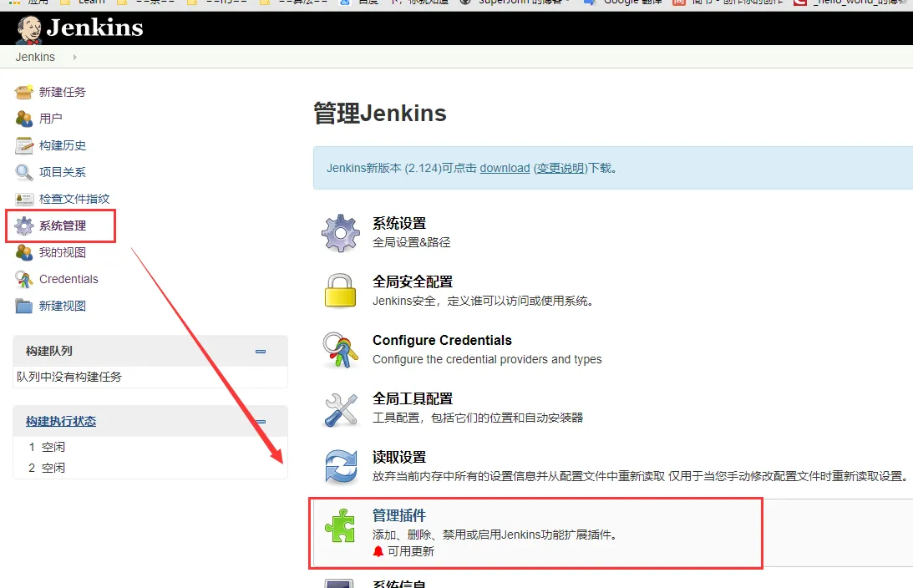Click the 系统信息 monitor icon
913x588 pixels.
pyautogui.click(x=339, y=583)
